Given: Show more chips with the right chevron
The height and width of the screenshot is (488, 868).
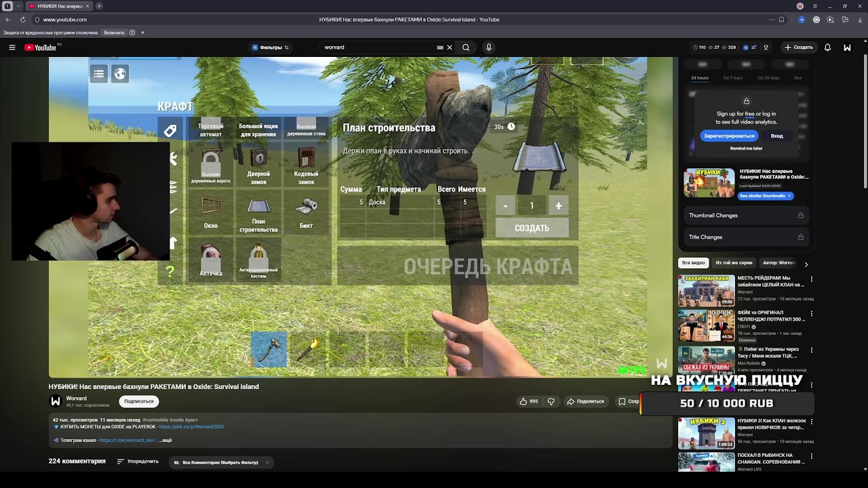Looking at the screenshot, I should pyautogui.click(x=806, y=264).
